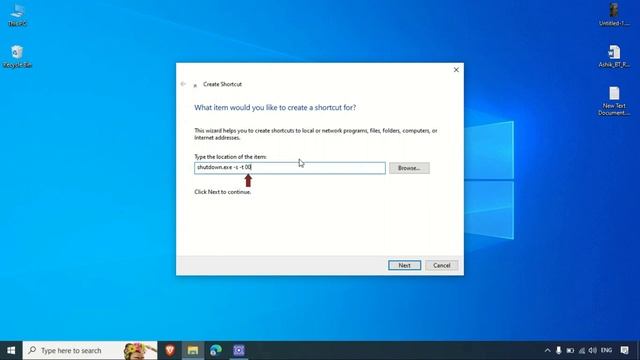Open File Explorer from taskbar
Viewport: 640px width, 360px height.
(x=193, y=350)
